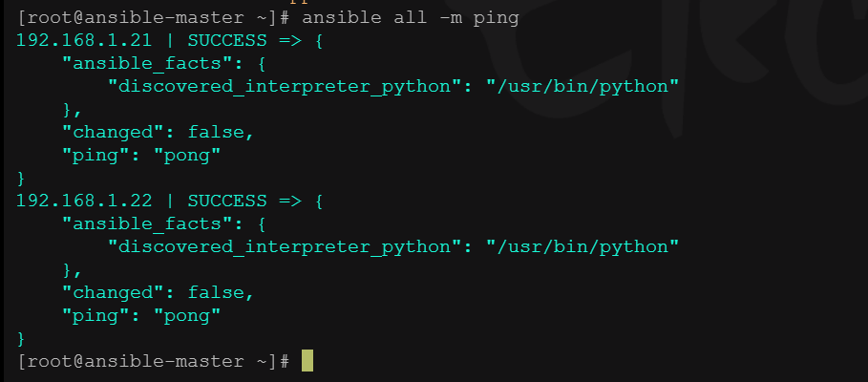
Task: Click the second "discovered_interpreter_python" key
Action: click(x=286, y=247)
